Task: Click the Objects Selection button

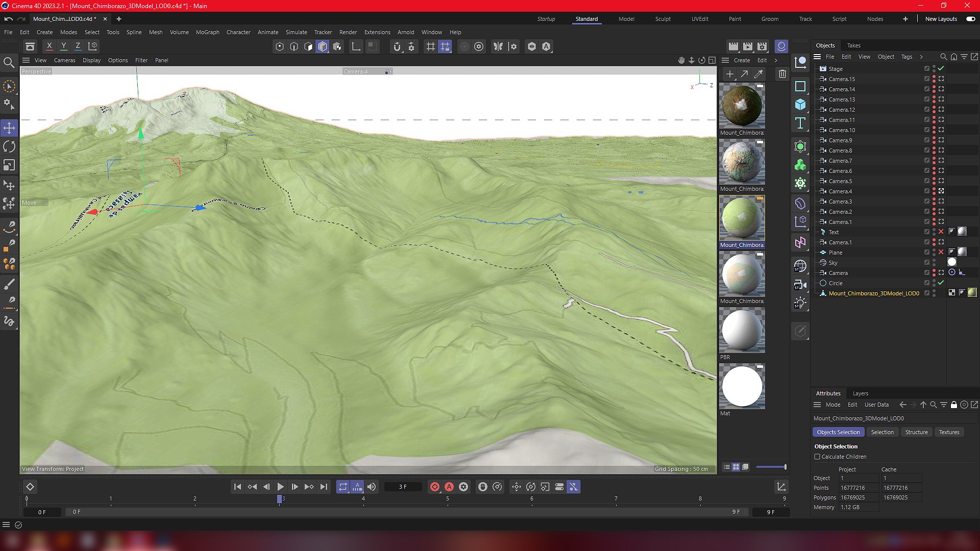Action: 838,432
